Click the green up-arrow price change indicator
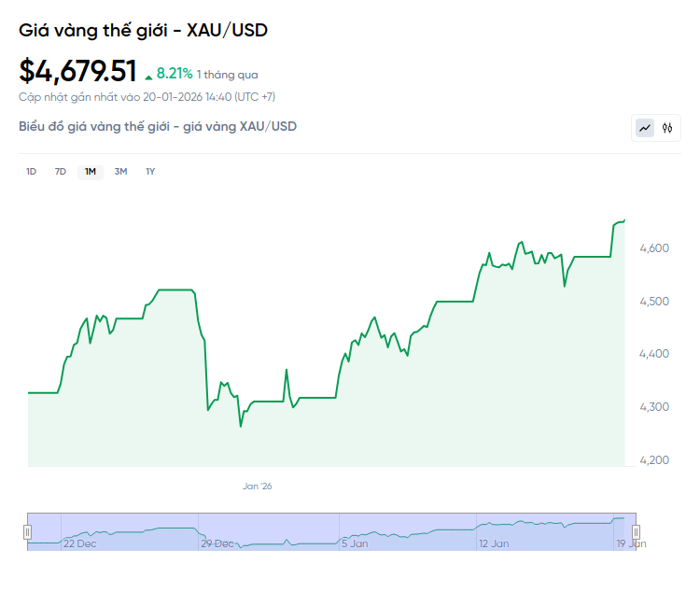 tap(148, 75)
